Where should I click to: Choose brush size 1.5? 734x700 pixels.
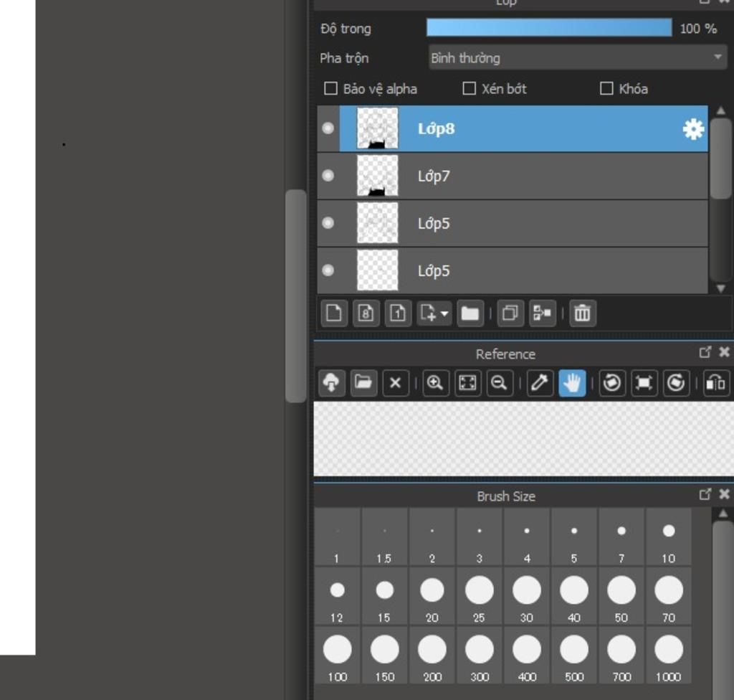[384, 537]
